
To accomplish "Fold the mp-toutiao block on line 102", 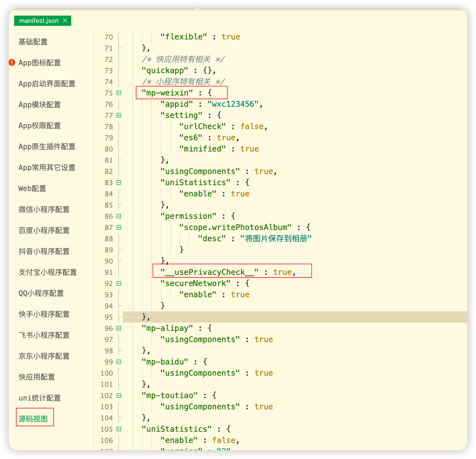I will 119,395.
